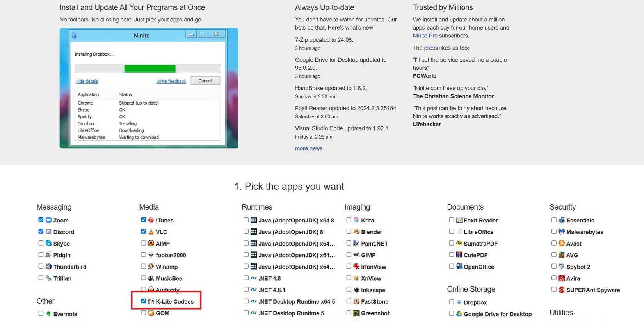
Task: Click the AVG label
Action: pos(572,255)
